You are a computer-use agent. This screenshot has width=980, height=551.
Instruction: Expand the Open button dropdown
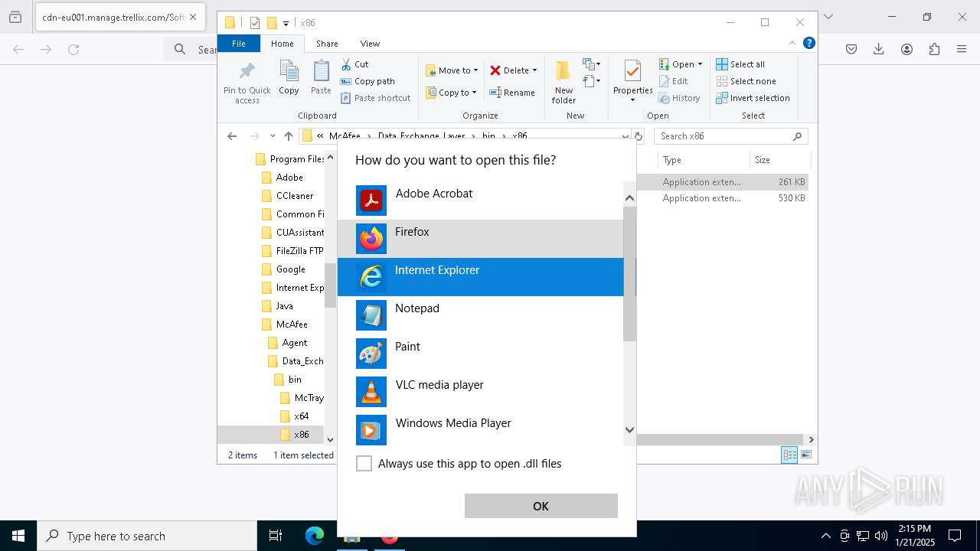pyautogui.click(x=700, y=64)
